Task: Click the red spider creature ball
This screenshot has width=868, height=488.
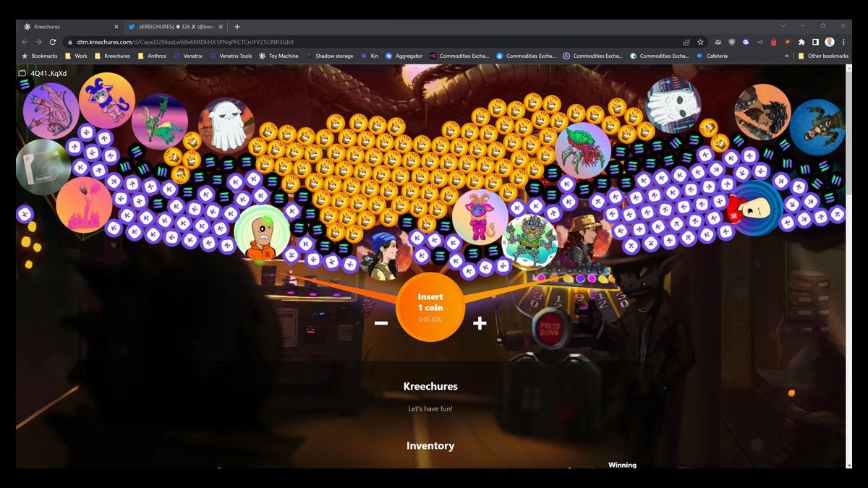Action: [x=583, y=150]
